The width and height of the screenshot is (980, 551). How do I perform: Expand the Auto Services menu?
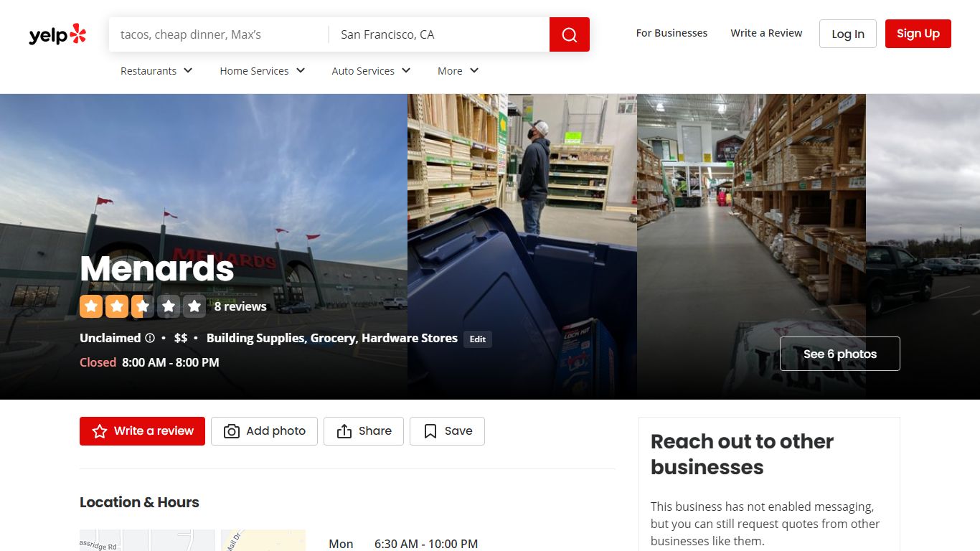click(371, 71)
